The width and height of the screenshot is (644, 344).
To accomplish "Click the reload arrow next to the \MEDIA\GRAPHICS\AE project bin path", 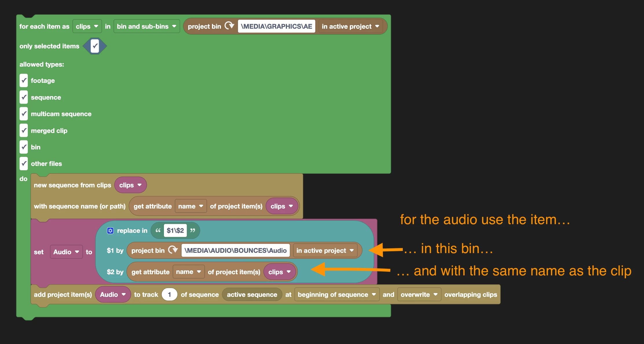I will (229, 26).
